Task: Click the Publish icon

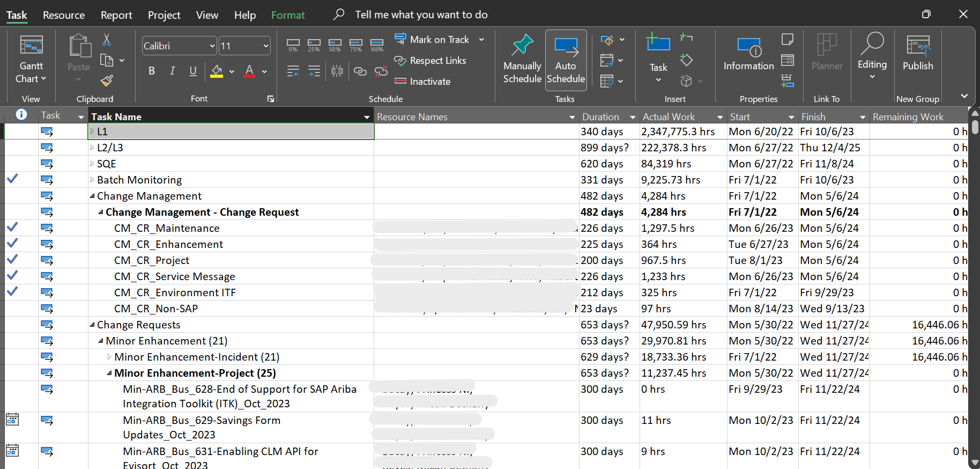Action: point(918,53)
